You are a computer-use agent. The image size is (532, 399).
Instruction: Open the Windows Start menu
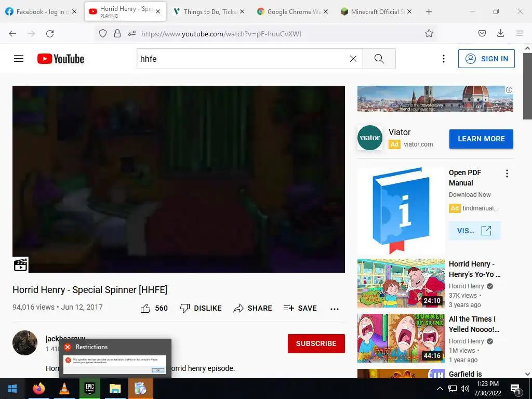pos(12,389)
